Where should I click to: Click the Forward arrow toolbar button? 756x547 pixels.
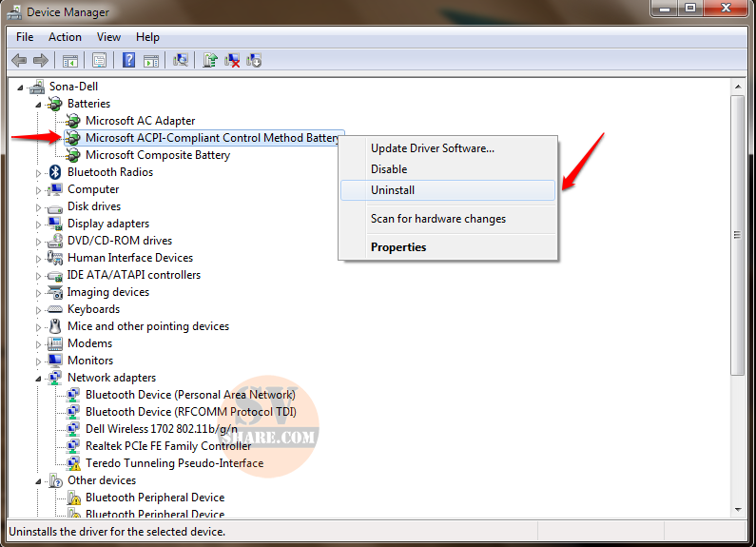41,60
